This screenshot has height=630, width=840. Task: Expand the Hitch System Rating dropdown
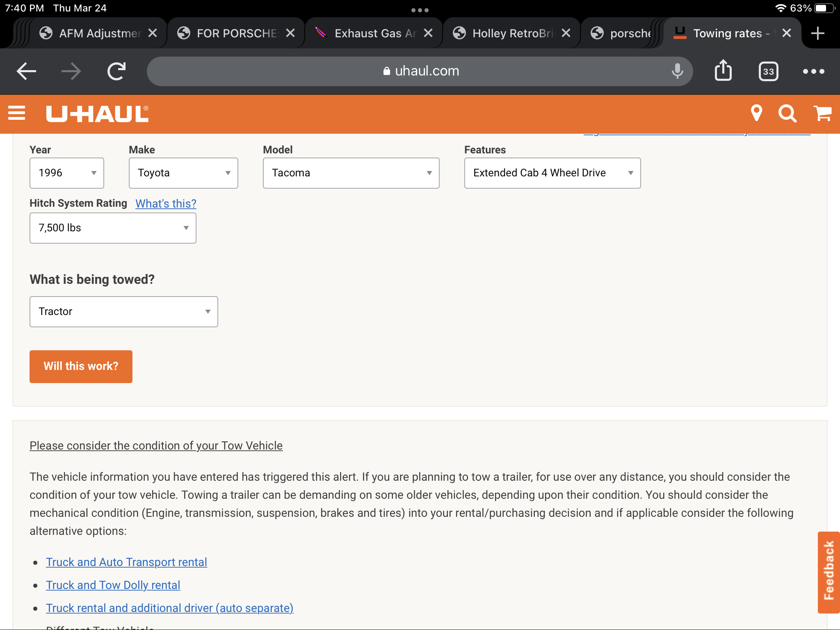coord(113,228)
